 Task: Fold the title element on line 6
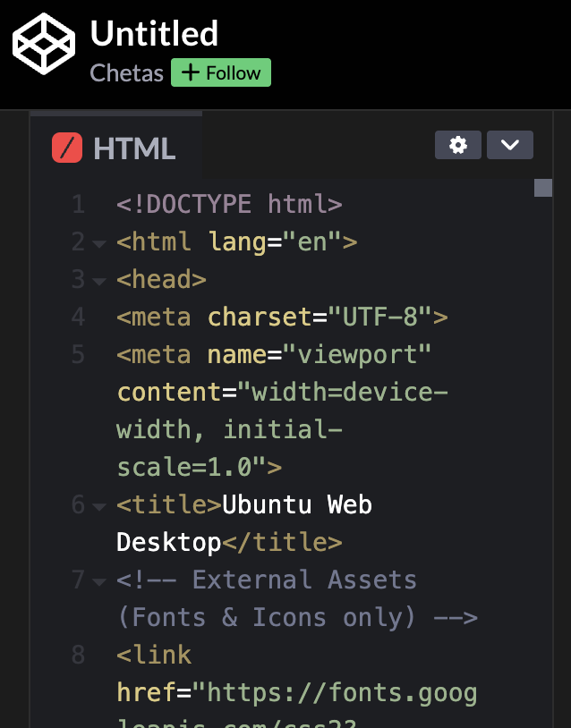click(98, 506)
